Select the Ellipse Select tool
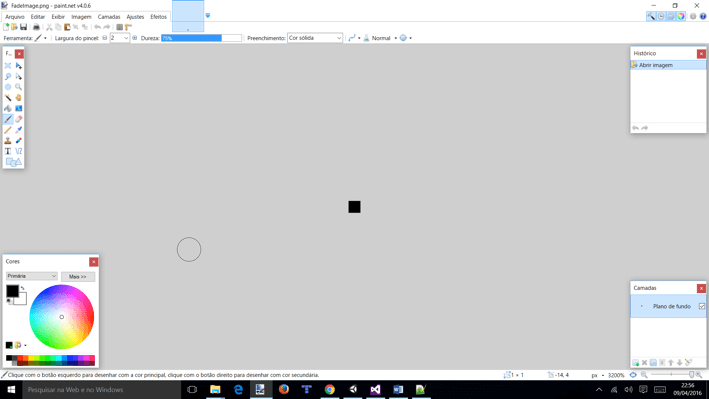Viewport: 709px width, 399px height. pos(8,87)
